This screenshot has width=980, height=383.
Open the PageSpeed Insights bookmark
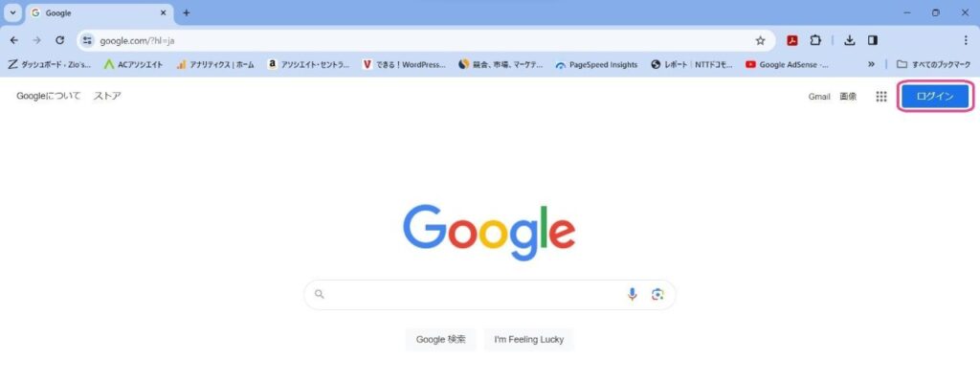click(596, 64)
